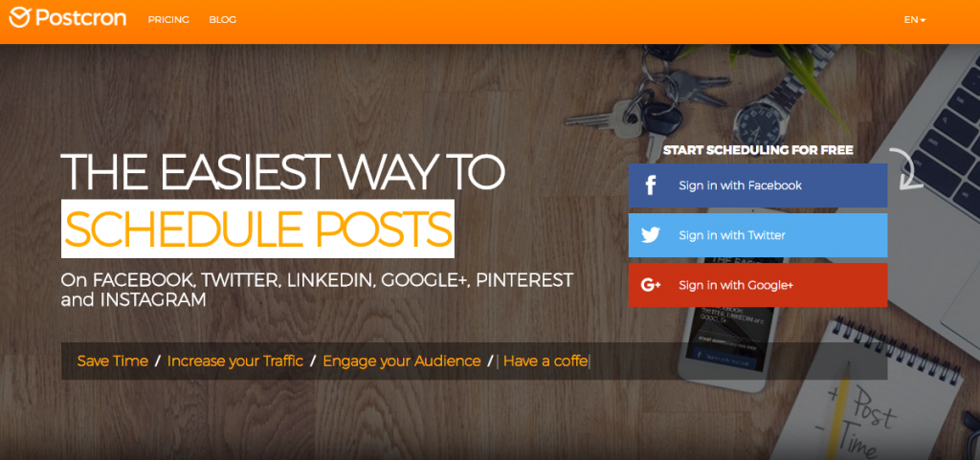Click 'Engage your Audience' text
Screen dimensions: 980x460
(401, 361)
